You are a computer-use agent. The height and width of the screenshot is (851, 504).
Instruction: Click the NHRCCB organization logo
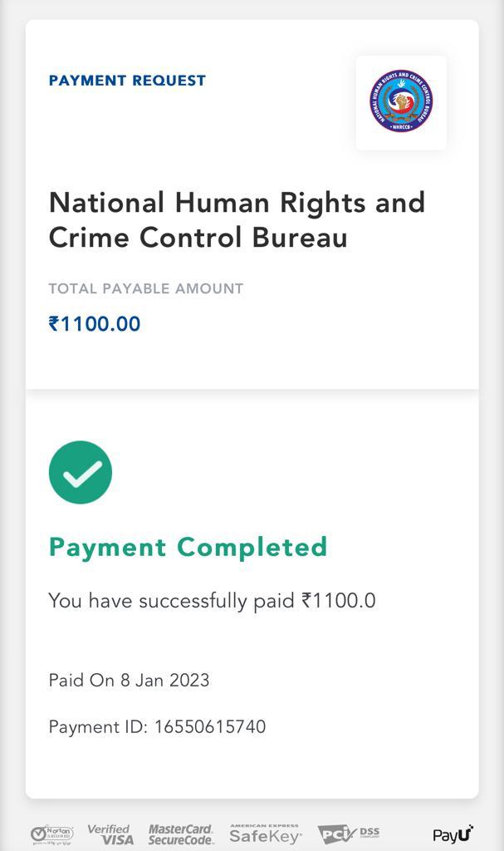(401, 102)
